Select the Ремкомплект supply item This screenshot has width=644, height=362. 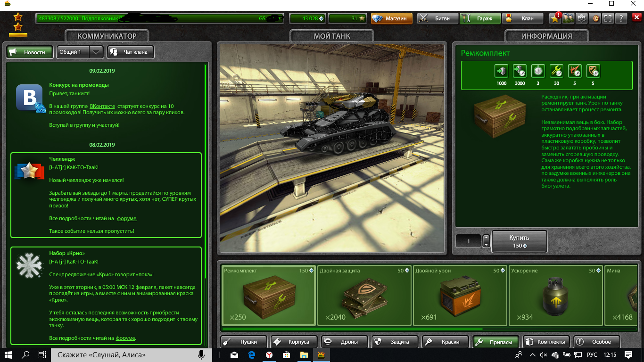[x=268, y=295]
